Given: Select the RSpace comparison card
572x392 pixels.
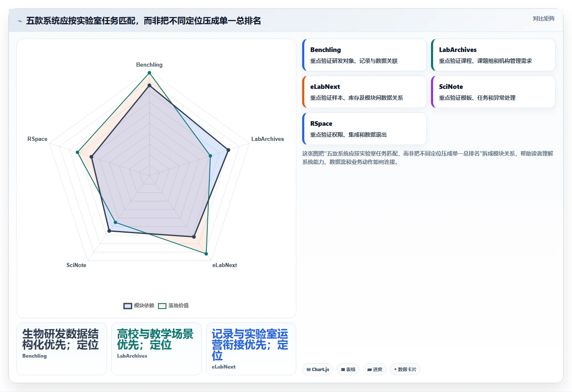Looking at the screenshot, I should tap(364, 129).
